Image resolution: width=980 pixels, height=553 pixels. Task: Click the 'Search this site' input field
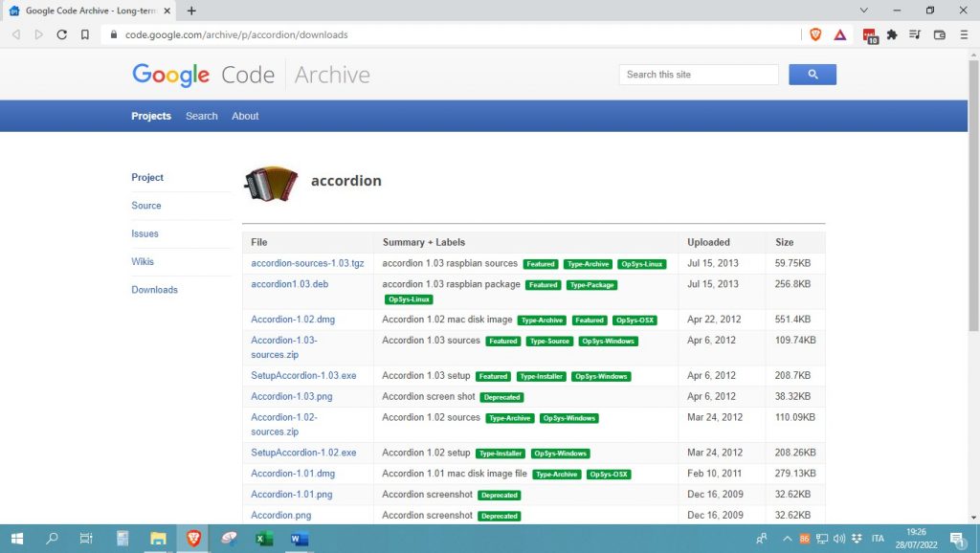[x=698, y=75]
